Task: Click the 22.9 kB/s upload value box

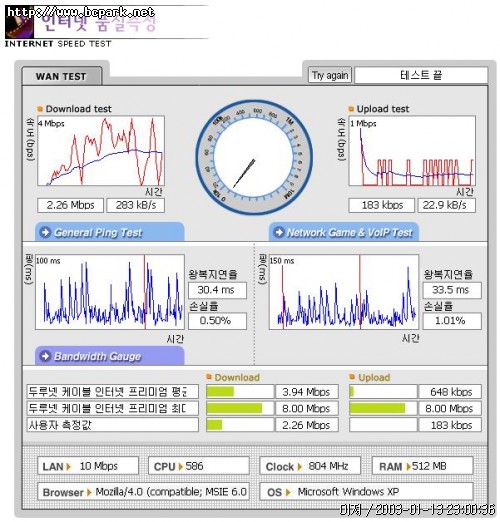Action: click(447, 205)
